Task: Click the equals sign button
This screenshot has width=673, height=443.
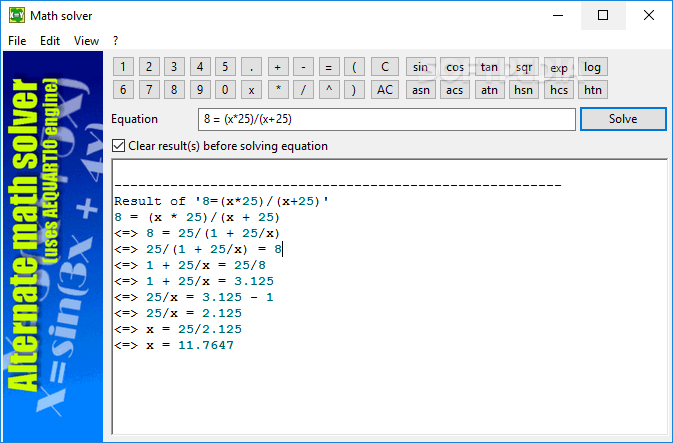Action: (x=329, y=67)
